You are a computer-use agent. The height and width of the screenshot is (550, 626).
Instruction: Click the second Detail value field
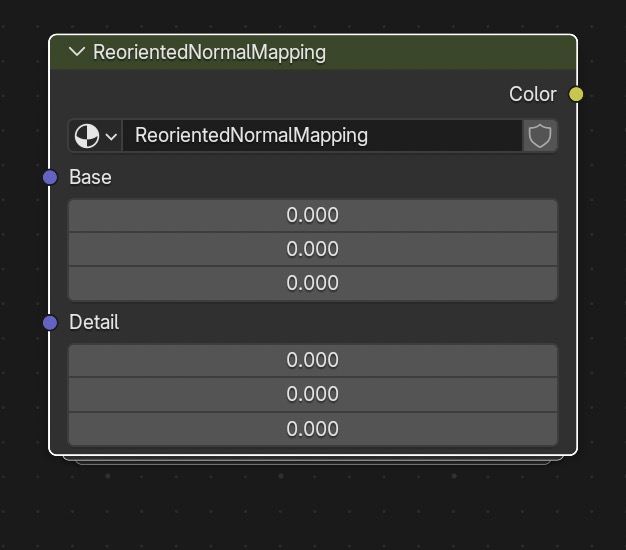313,394
